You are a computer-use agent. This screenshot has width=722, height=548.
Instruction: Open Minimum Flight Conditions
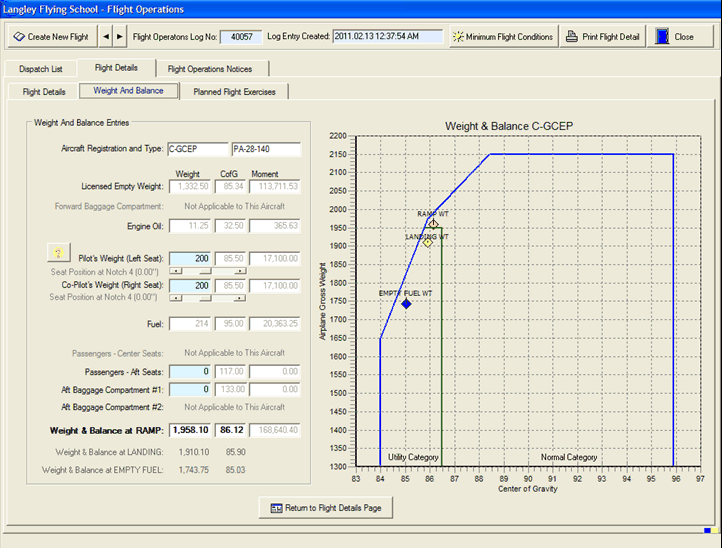[502, 37]
